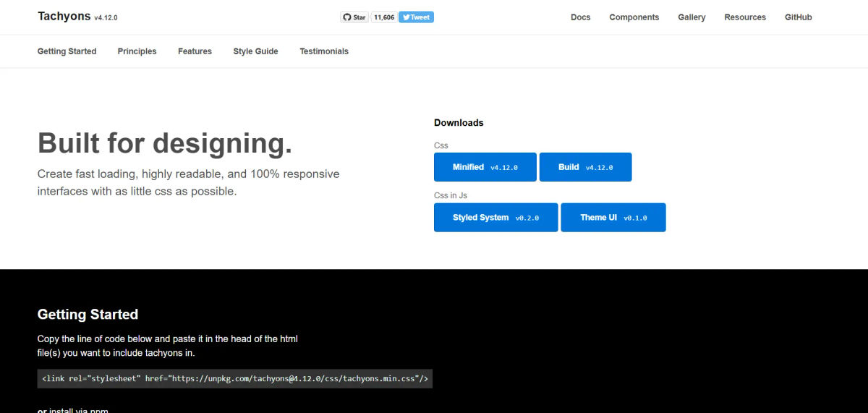Open Styled System v0.2.0
868x413 pixels.
point(496,218)
